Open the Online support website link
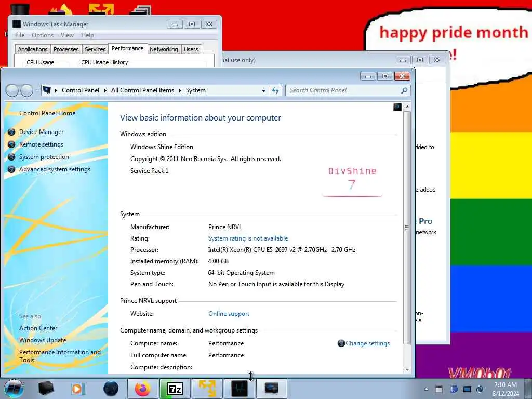The height and width of the screenshot is (399, 532). click(x=229, y=314)
